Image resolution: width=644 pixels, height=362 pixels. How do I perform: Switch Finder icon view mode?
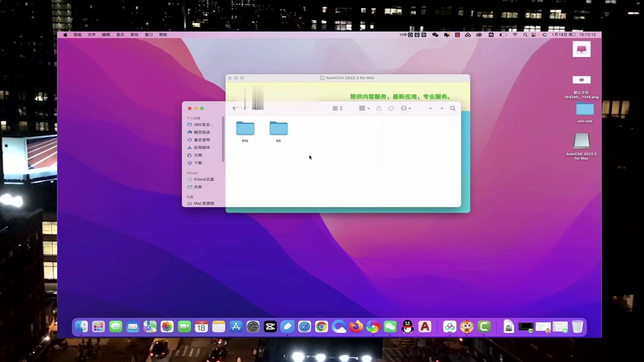pos(337,108)
